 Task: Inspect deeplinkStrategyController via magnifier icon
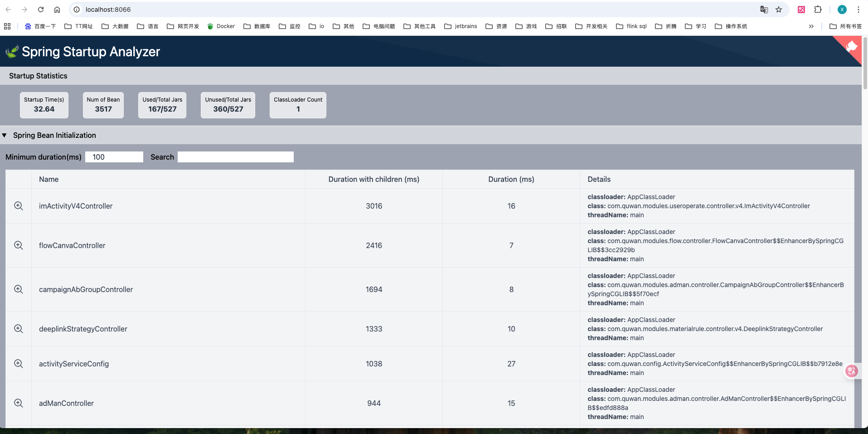[x=19, y=329]
